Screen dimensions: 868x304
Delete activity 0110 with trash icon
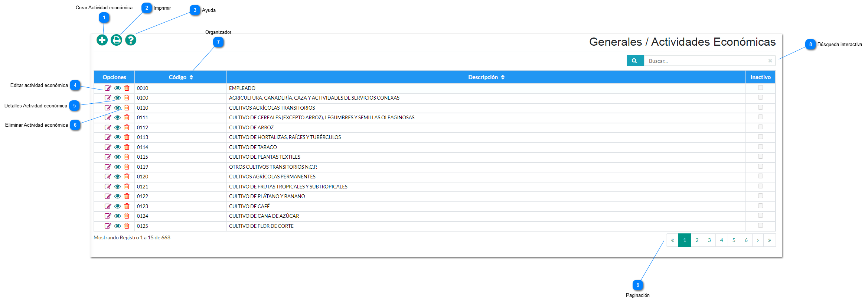click(x=127, y=108)
